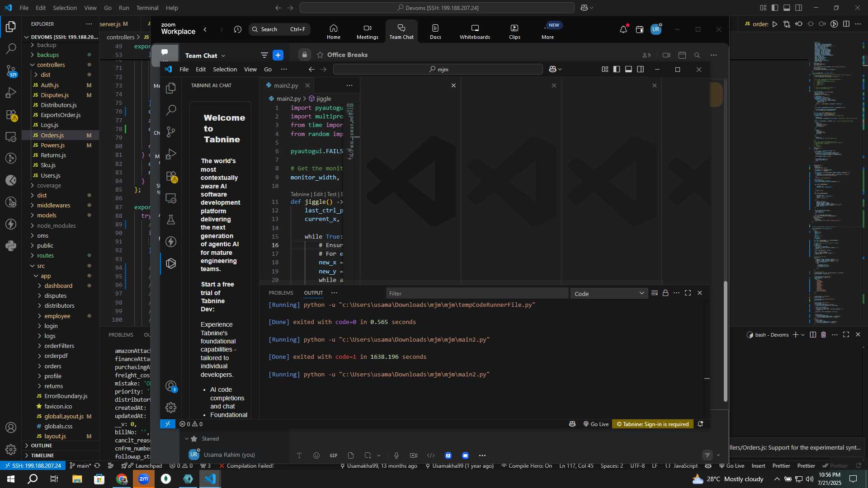Open Manage gear in outer VS Code
Screen dimensions: 868x488
pos(11,449)
